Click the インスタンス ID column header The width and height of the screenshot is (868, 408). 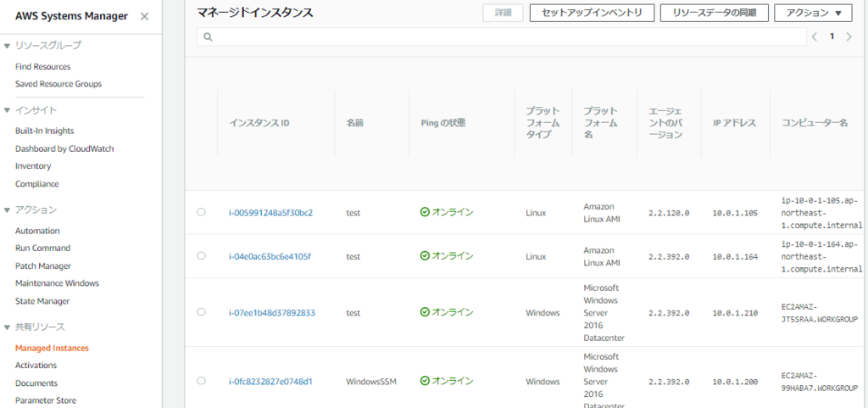click(259, 123)
